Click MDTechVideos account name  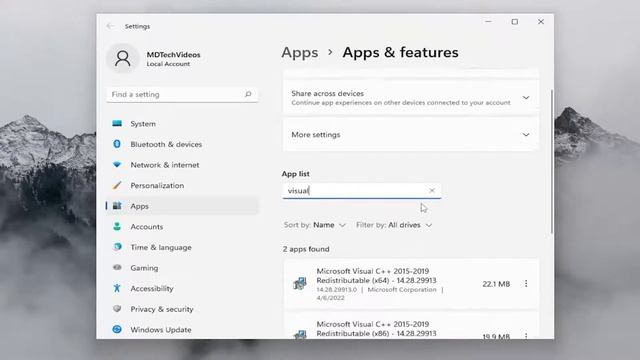(173, 54)
